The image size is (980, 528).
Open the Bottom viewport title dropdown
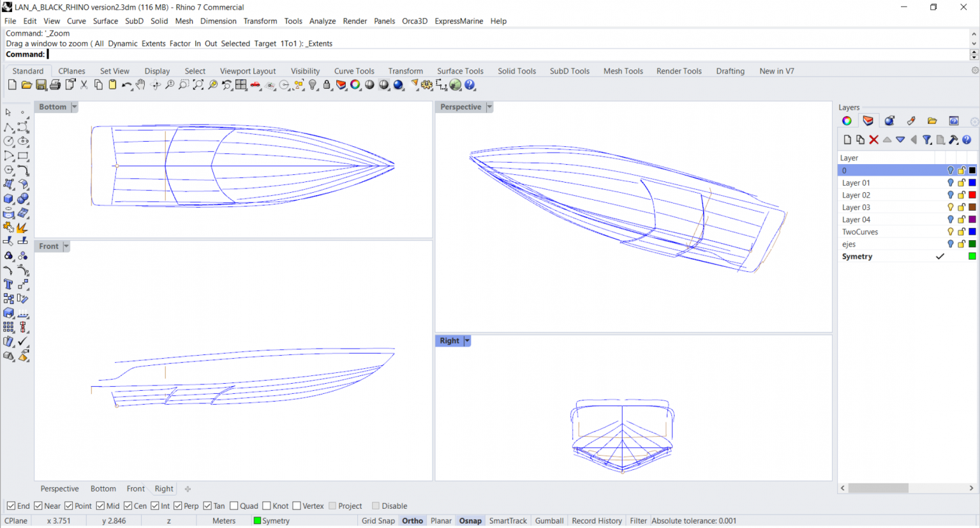tap(74, 107)
